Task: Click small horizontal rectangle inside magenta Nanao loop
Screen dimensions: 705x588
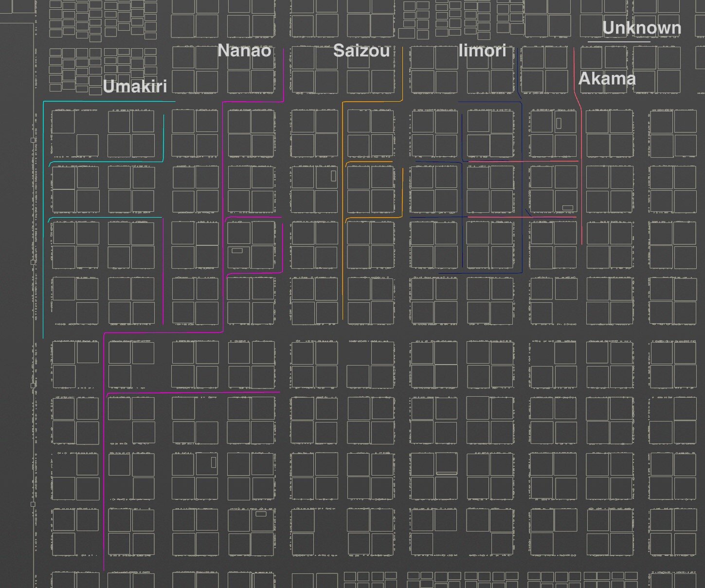Action: (237, 251)
